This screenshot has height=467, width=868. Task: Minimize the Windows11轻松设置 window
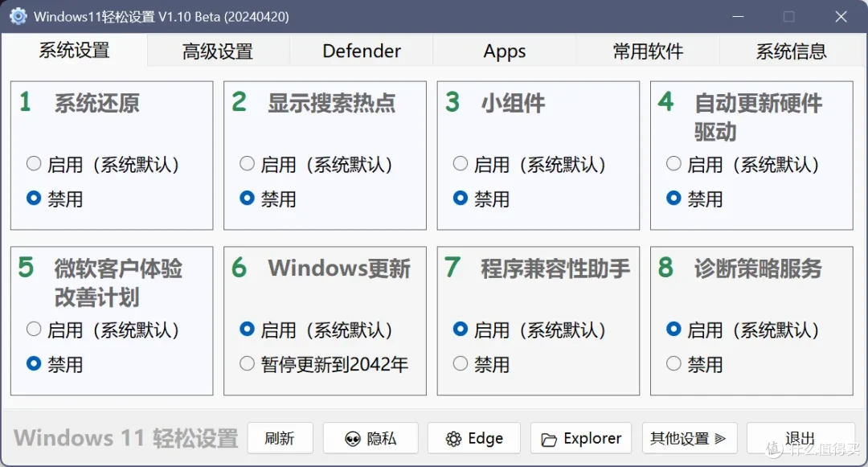pyautogui.click(x=738, y=17)
